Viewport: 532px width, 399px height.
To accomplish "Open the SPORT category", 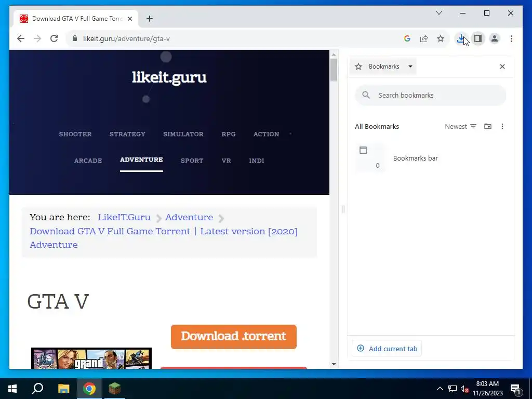I will (192, 161).
